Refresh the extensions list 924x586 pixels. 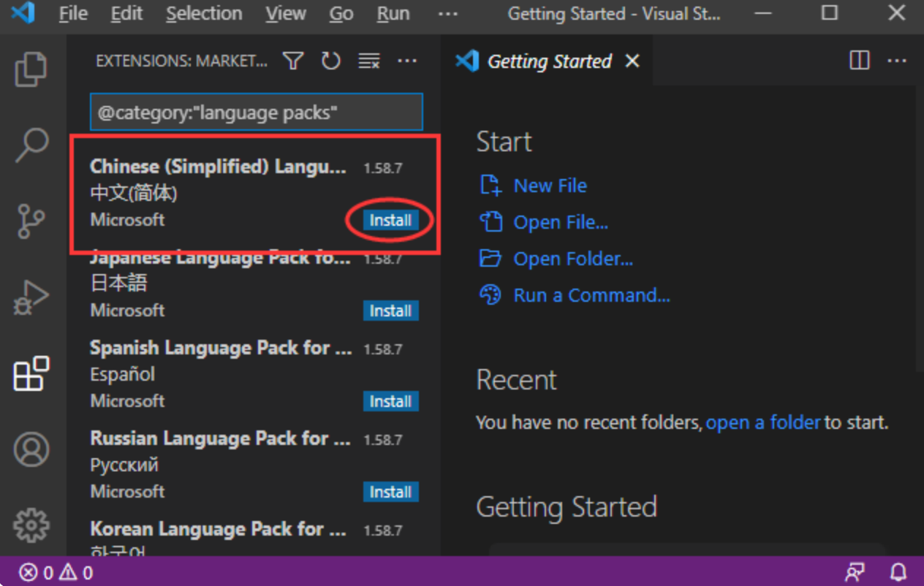tap(331, 61)
